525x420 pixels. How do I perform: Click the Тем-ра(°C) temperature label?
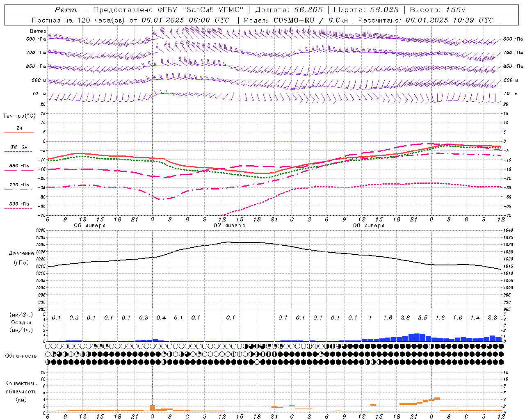point(19,116)
